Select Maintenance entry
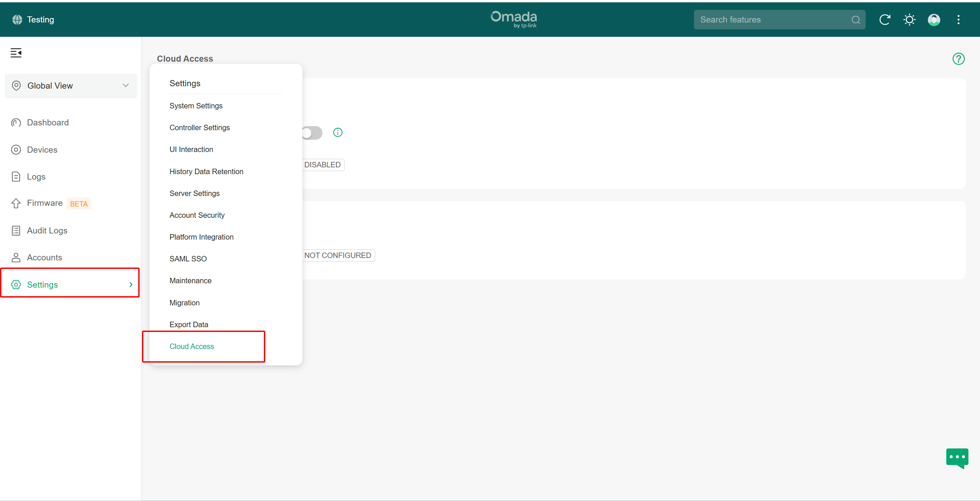The width and height of the screenshot is (980, 501). coord(191,281)
